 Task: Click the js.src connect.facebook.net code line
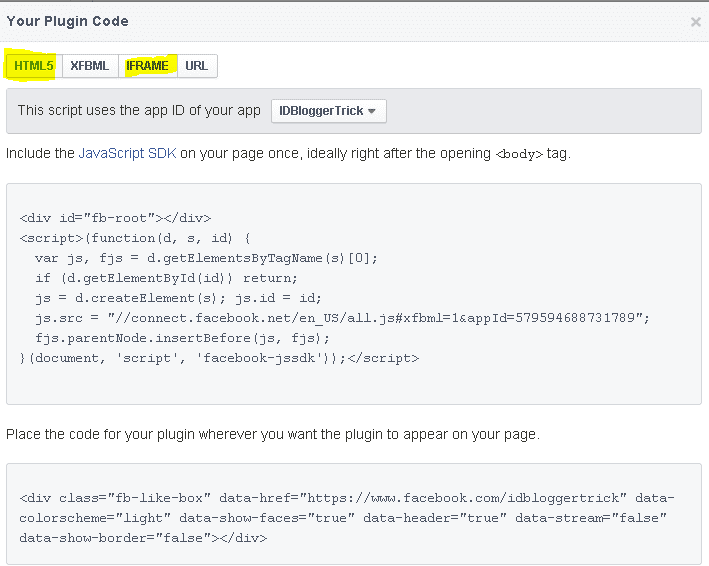coord(342,318)
